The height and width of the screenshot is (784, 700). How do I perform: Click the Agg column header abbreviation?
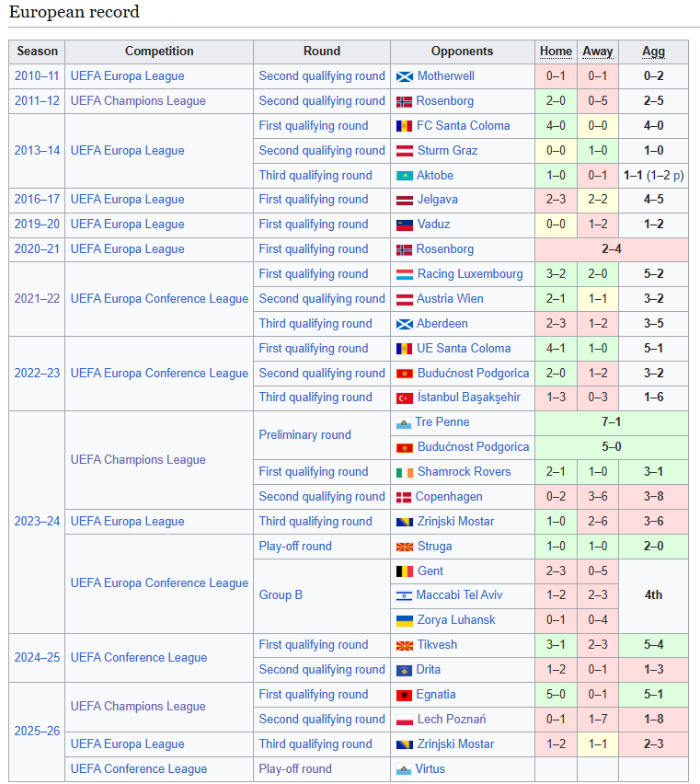653,52
